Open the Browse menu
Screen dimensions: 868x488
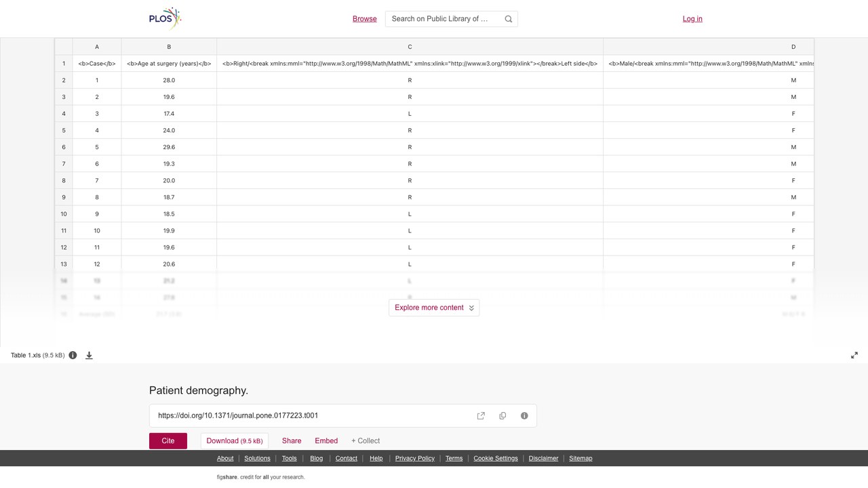coord(365,19)
